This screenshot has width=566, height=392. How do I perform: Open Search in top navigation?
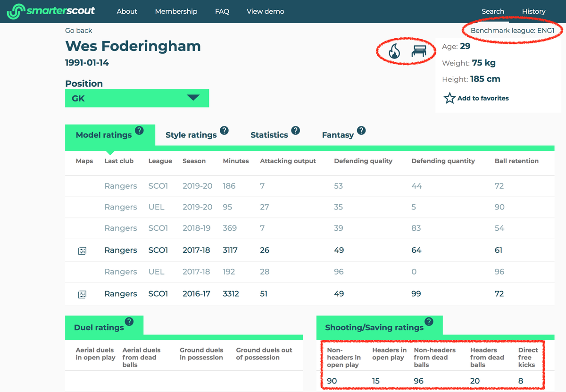click(x=493, y=11)
